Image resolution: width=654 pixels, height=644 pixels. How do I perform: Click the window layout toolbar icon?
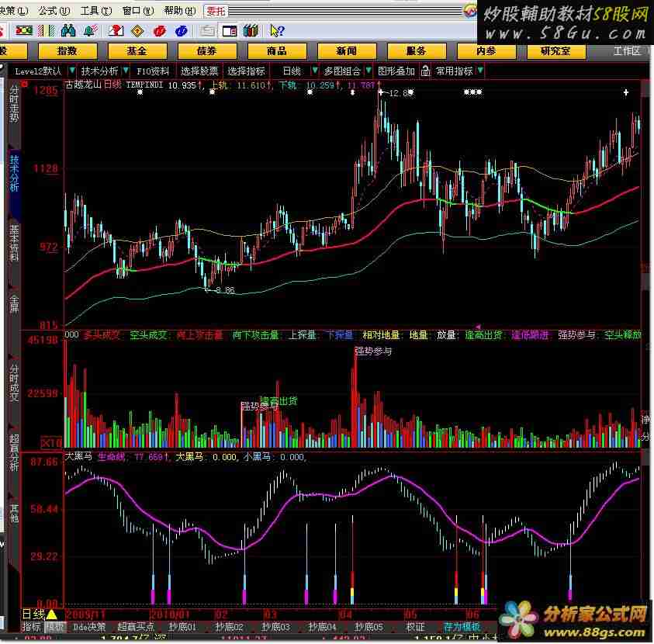[x=230, y=31]
